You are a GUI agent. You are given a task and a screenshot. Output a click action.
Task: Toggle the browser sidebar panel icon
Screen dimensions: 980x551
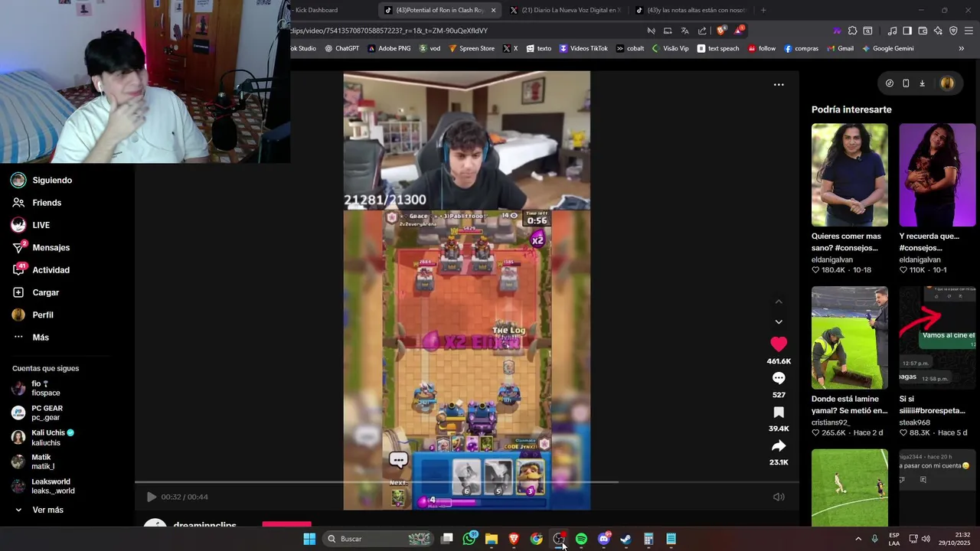[907, 31]
